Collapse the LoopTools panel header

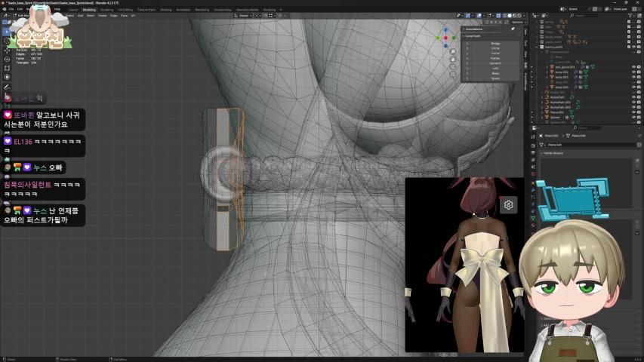pos(473,36)
